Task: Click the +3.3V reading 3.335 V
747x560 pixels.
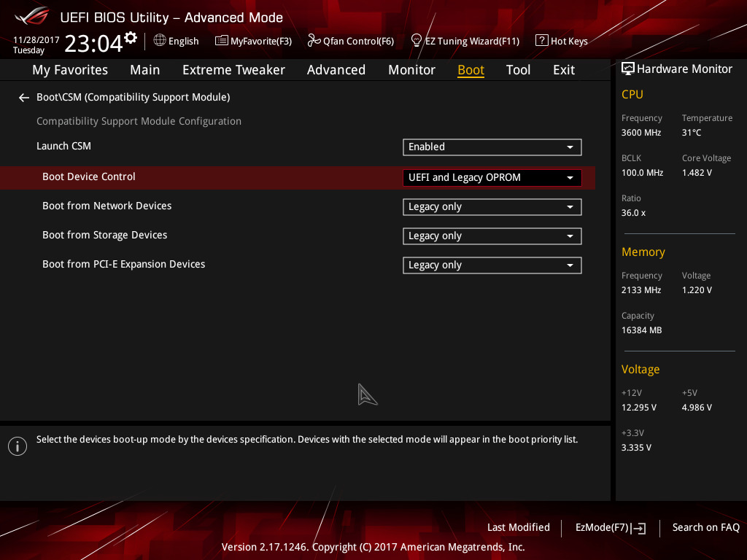Action: [x=636, y=448]
